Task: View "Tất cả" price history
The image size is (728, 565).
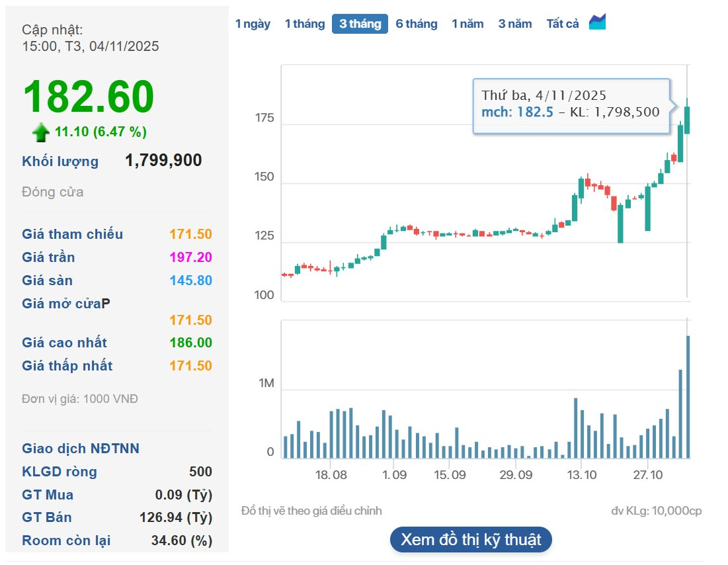Action: (x=563, y=24)
